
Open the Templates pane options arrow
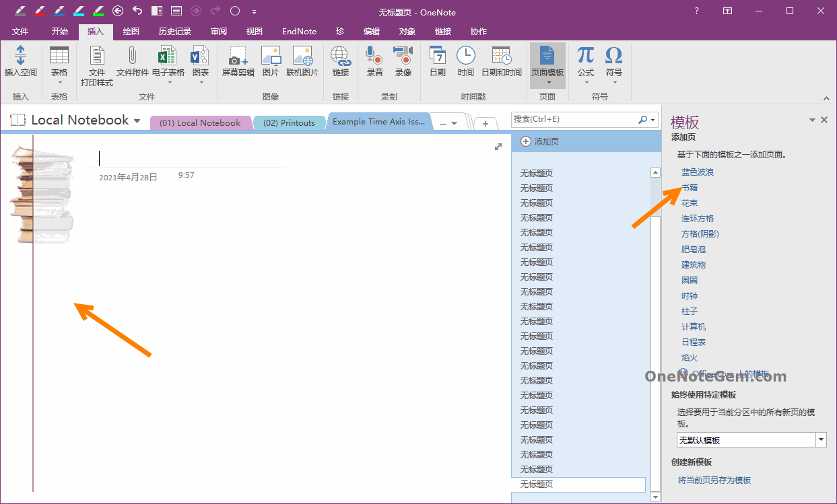(812, 120)
